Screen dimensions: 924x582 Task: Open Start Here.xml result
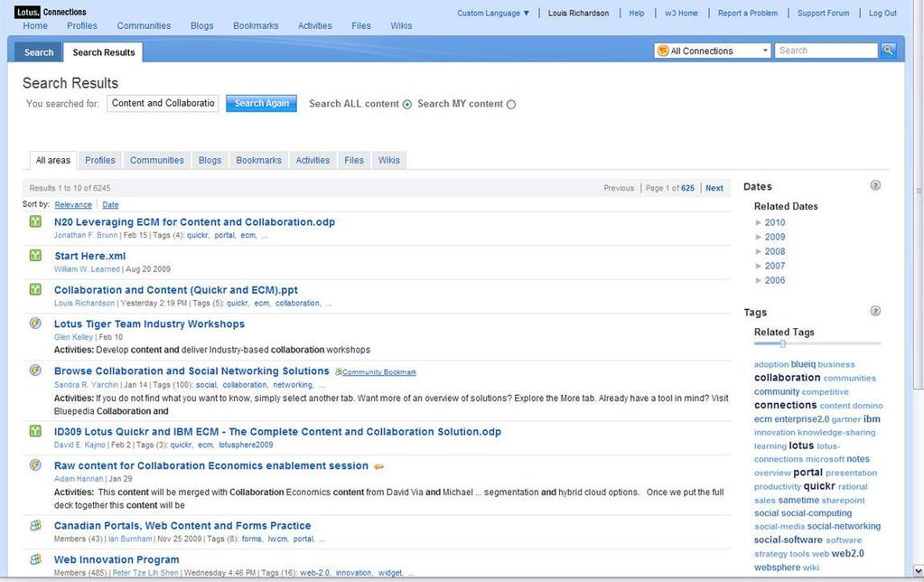pos(90,256)
